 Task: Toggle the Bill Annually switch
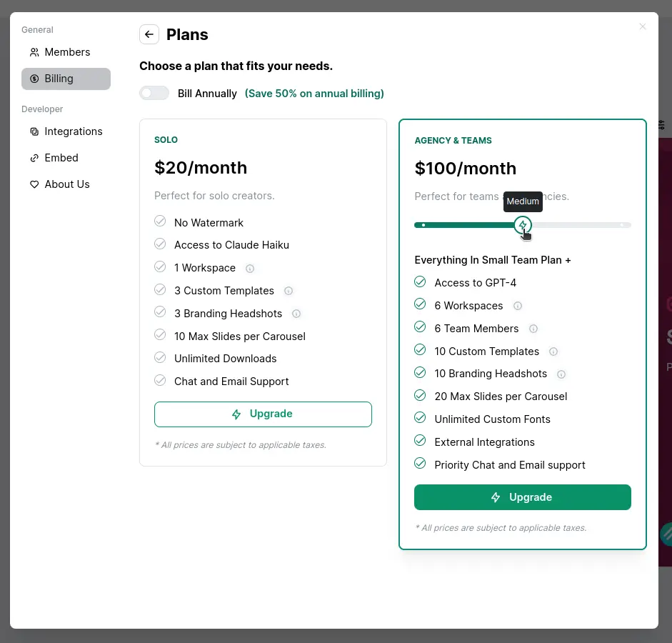[x=154, y=93]
